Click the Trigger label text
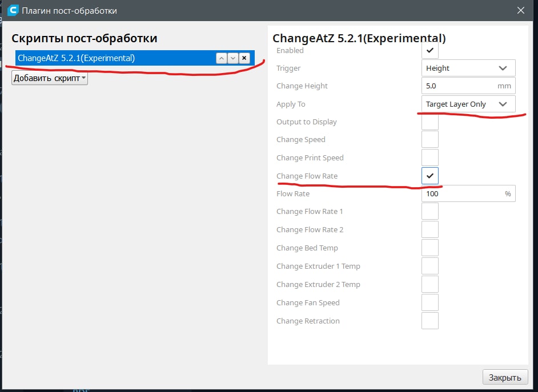Screen dimensions: 538x392 (x=288, y=68)
